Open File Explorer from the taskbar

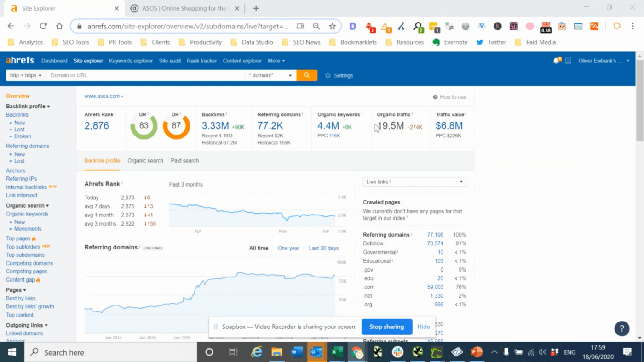point(277,352)
